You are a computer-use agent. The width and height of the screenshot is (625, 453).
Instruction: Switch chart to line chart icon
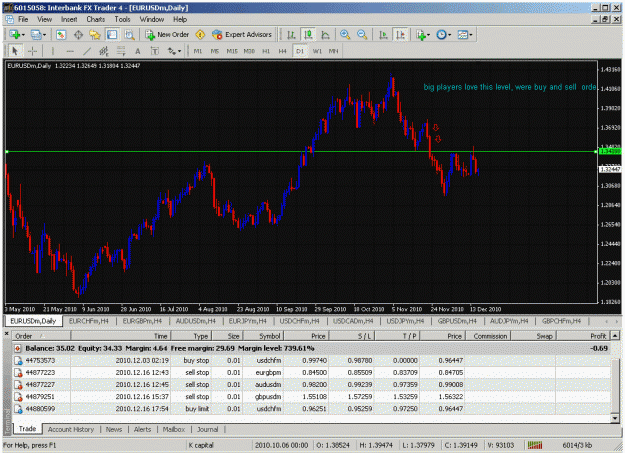(325, 35)
